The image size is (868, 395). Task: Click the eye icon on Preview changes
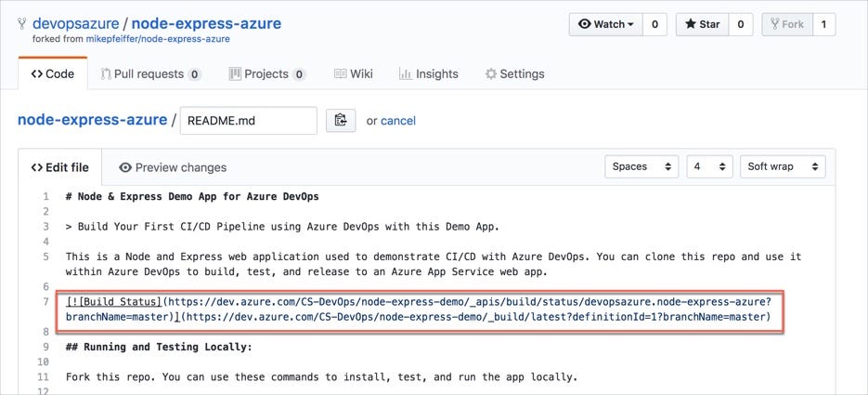coord(125,167)
